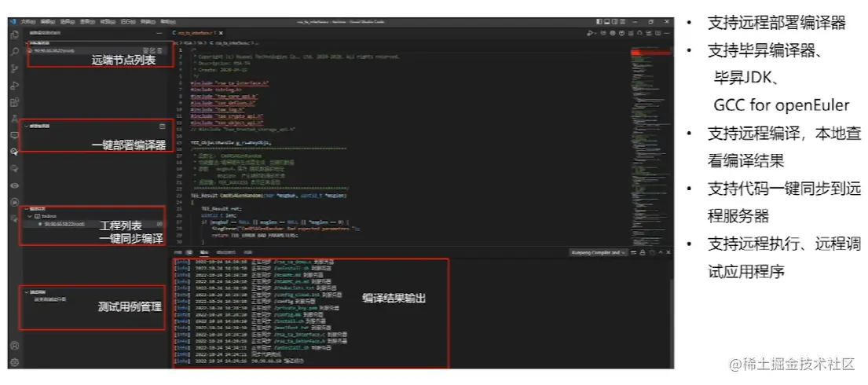This screenshot has height=385, width=868.
Task: Switch to the 调试控制台 panel tab
Action: (x=226, y=252)
